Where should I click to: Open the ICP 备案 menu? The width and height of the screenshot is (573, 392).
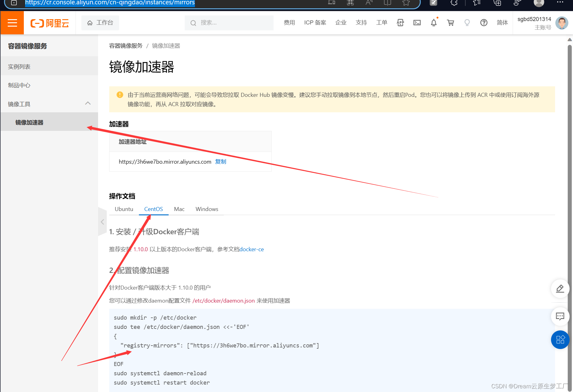point(315,23)
